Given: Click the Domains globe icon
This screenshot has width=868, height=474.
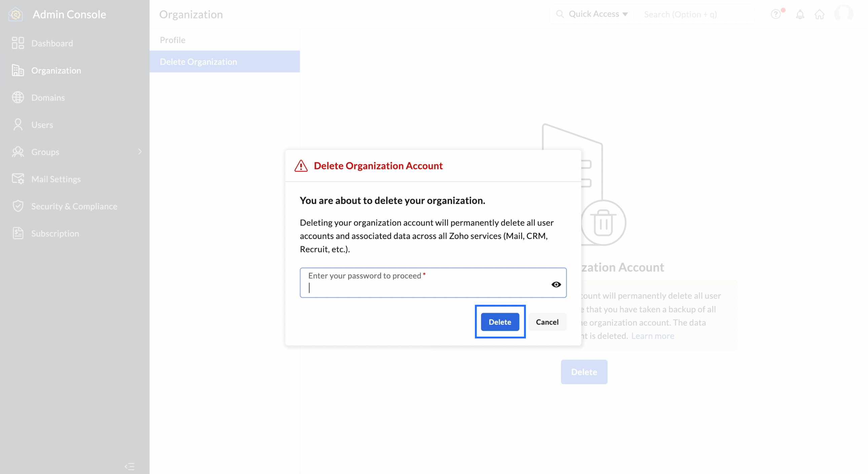Looking at the screenshot, I should pyautogui.click(x=17, y=97).
